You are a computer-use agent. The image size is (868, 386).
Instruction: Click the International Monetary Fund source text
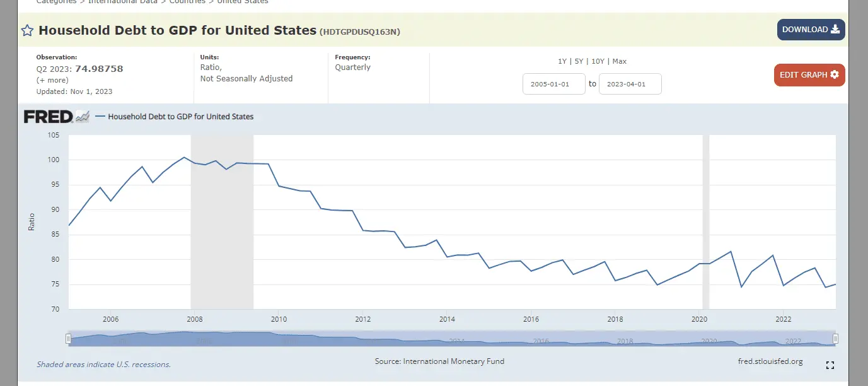(453, 361)
